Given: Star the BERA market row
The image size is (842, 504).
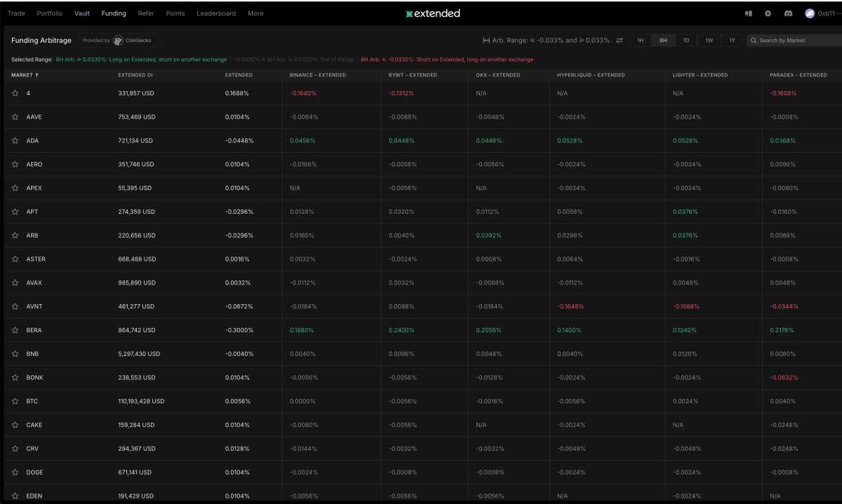Looking at the screenshot, I should pyautogui.click(x=15, y=330).
